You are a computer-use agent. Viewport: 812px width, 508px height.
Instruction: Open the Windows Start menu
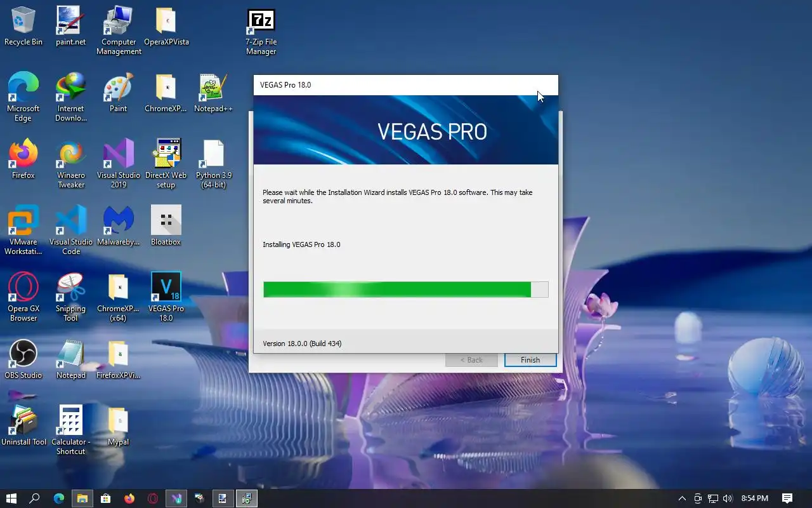point(11,498)
